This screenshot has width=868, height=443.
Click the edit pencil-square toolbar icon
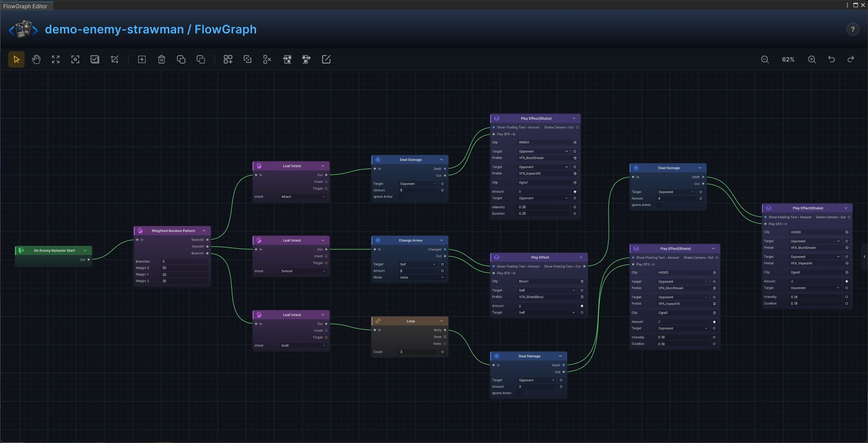pos(326,59)
